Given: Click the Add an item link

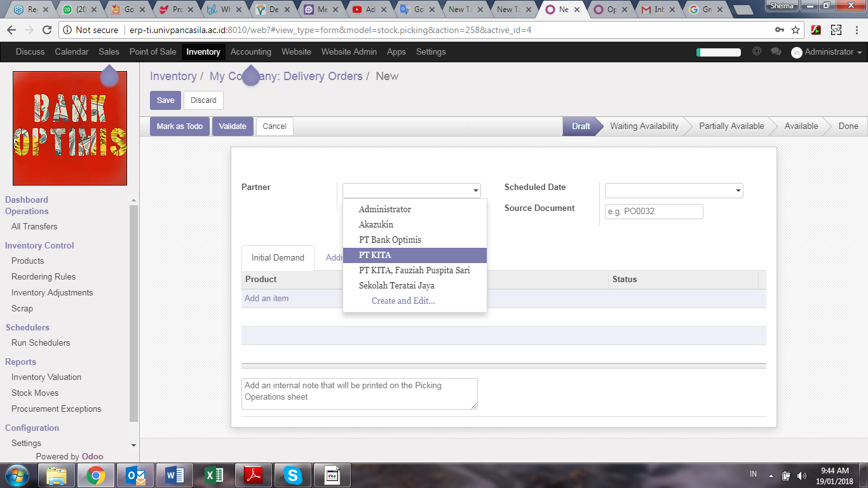Looking at the screenshot, I should pyautogui.click(x=266, y=299).
